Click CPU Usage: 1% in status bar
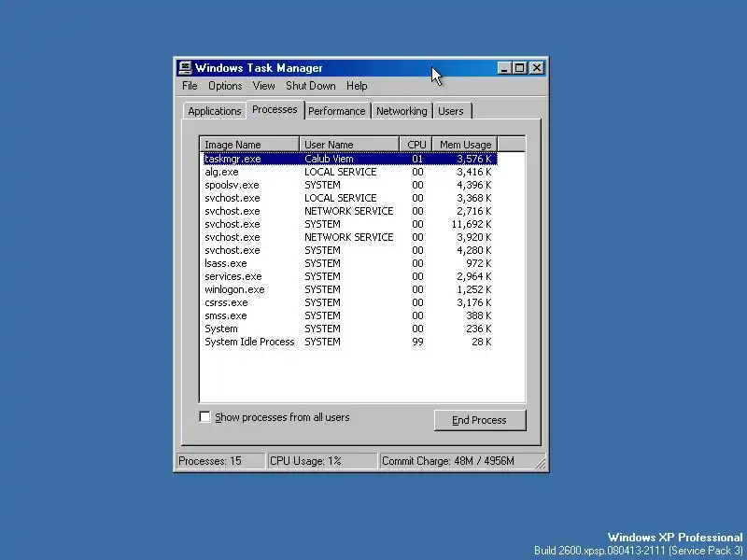 [x=322, y=461]
